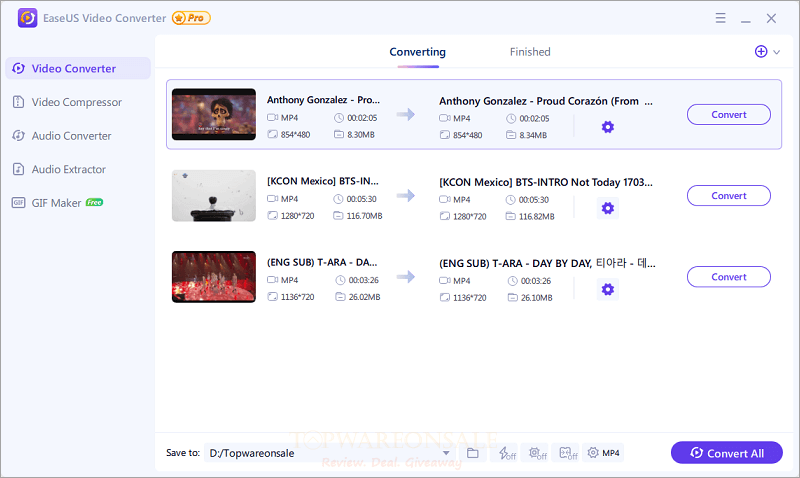The image size is (800, 478).
Task: Click output title Anthony Gonzalez - Proud Corazón
Action: pyautogui.click(x=546, y=101)
